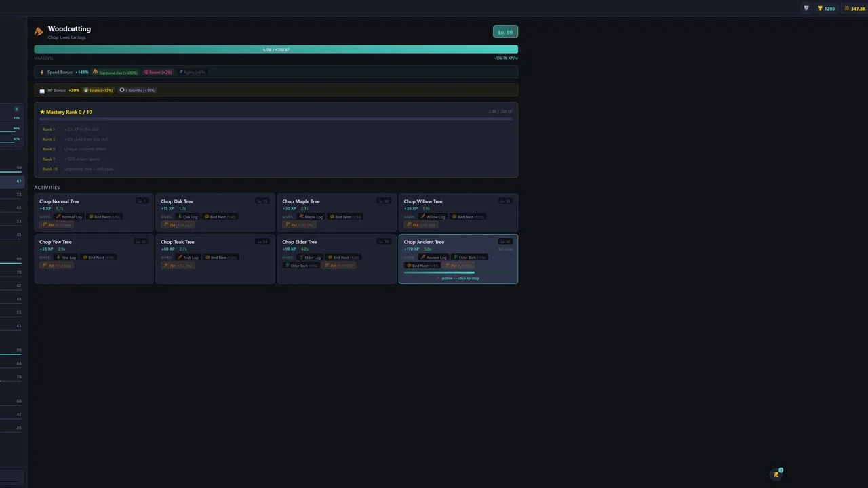Click the Mastery Rank progress bar
This screenshot has height=488, width=868.
(x=276, y=119)
